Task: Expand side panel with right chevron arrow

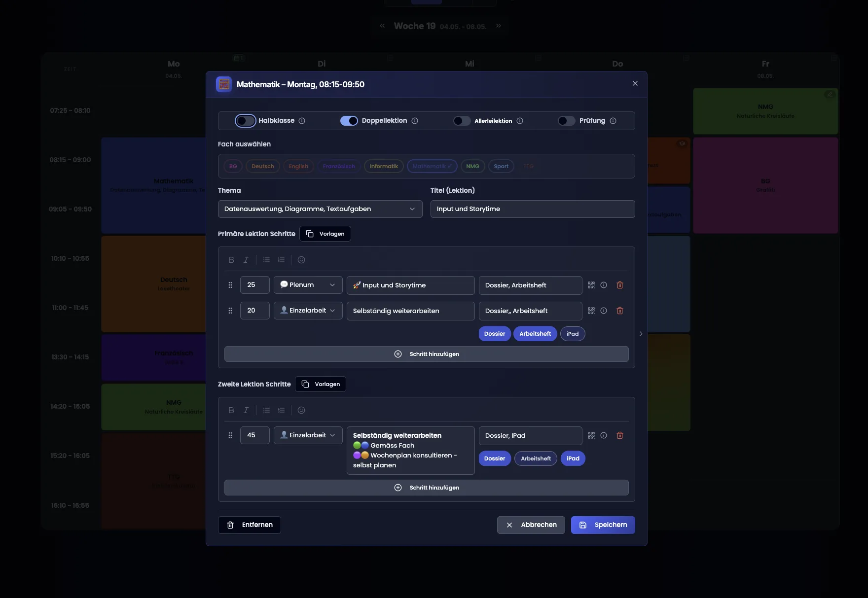Action: click(x=641, y=334)
